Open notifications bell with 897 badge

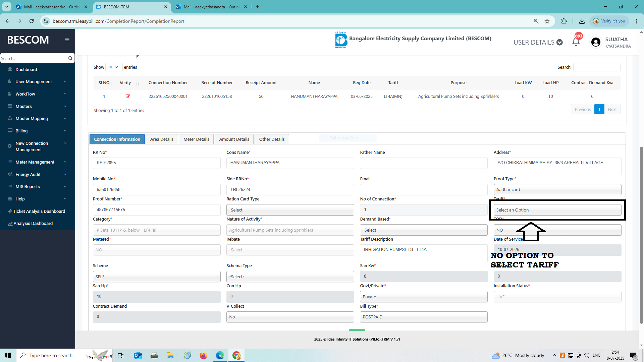576,42
